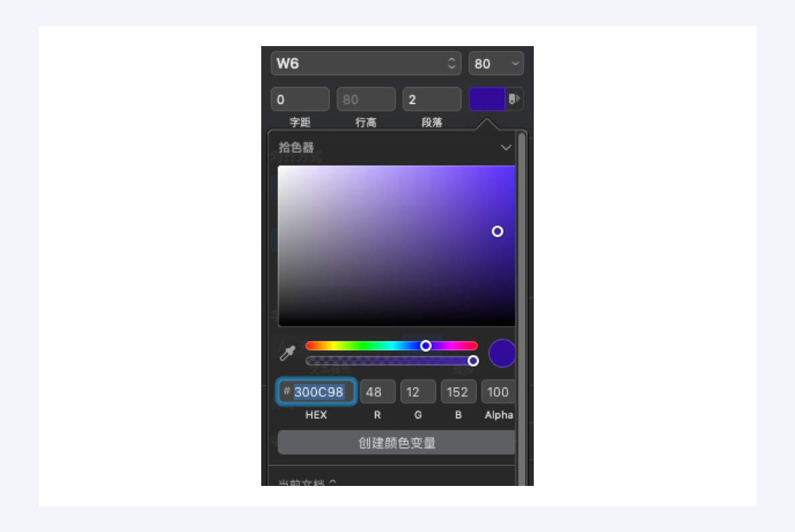Pick a color with the eyedropper tool
This screenshot has height=532, width=795.
pos(287,352)
